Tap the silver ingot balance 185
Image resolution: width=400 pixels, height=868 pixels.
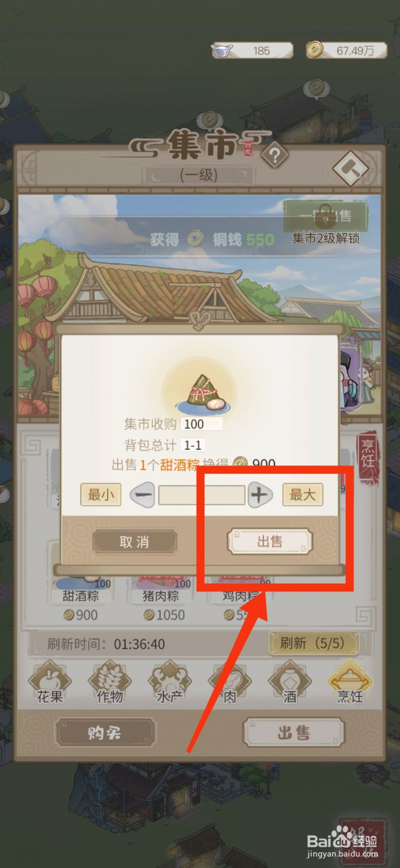[x=253, y=50]
